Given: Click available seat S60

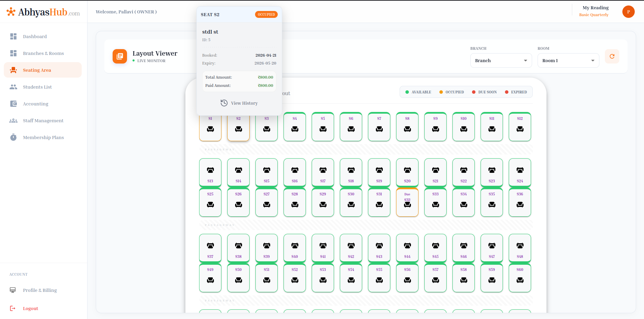Looking at the screenshot, I should tap(520, 278).
